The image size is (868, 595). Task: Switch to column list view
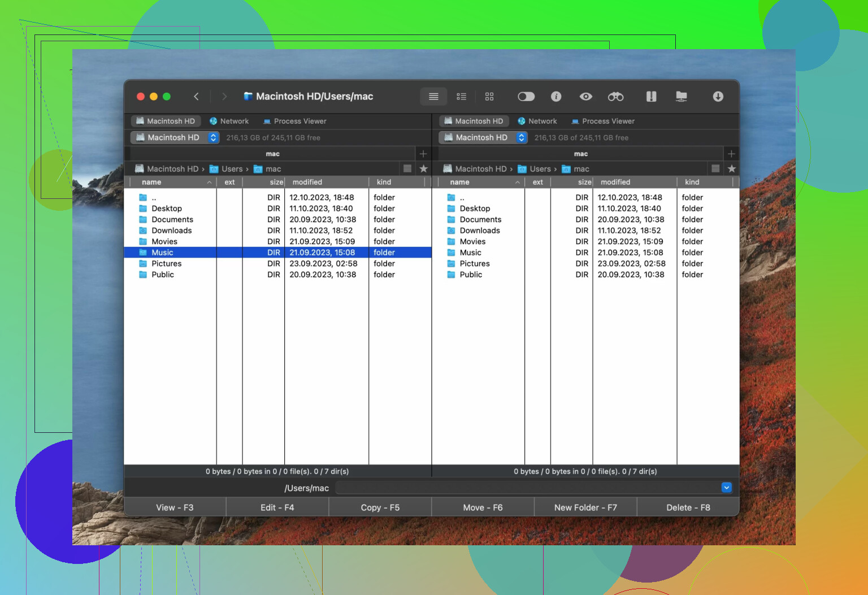(x=461, y=97)
